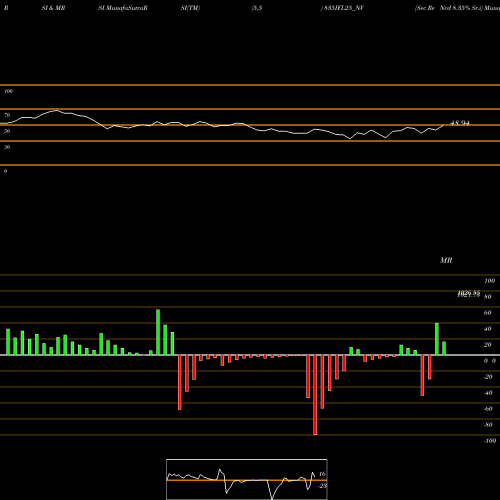Click the RSI axis label 100

point(8,91)
